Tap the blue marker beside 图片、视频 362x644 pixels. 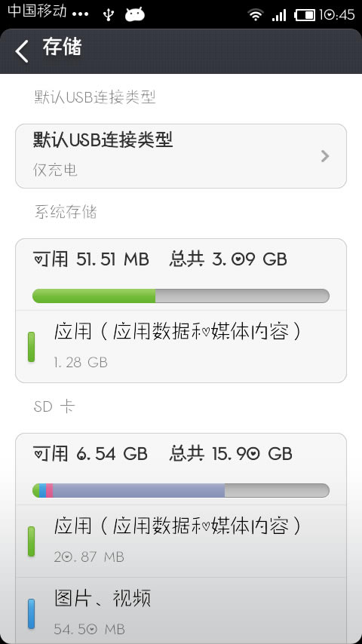tap(31, 614)
